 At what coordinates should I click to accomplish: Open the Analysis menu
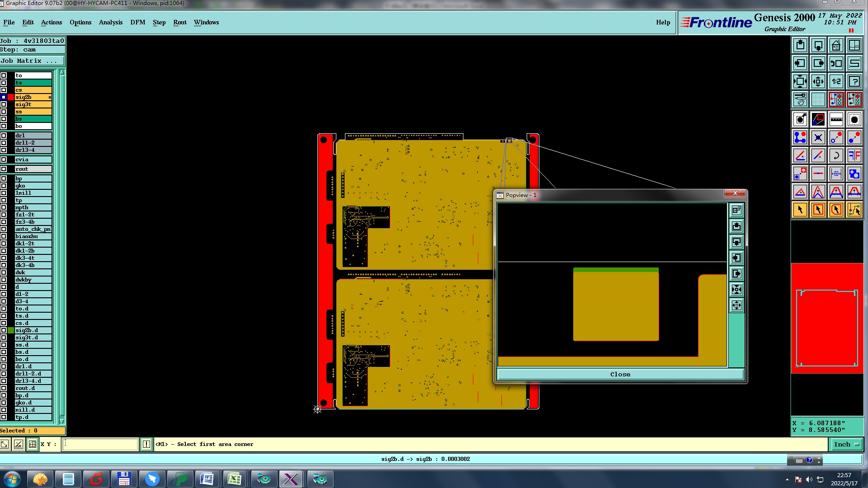(x=110, y=23)
